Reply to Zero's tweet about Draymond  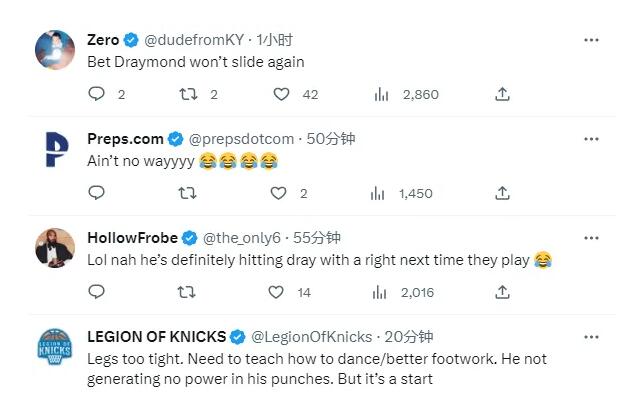click(x=97, y=94)
